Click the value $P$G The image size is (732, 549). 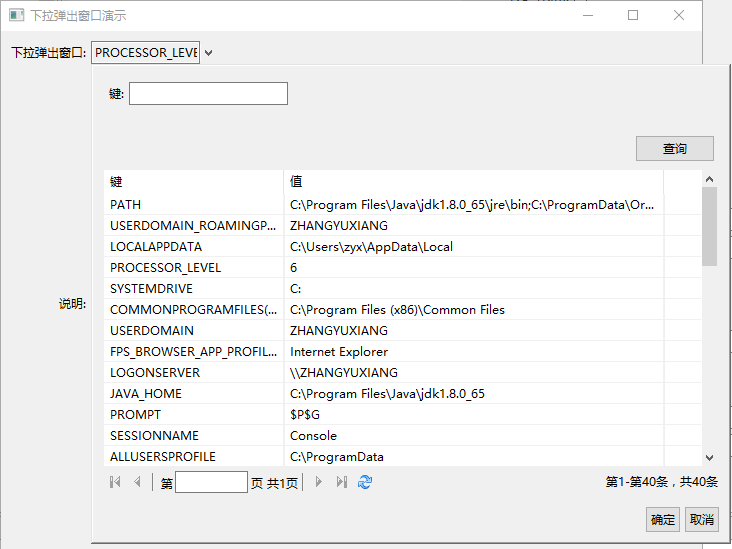pos(305,415)
